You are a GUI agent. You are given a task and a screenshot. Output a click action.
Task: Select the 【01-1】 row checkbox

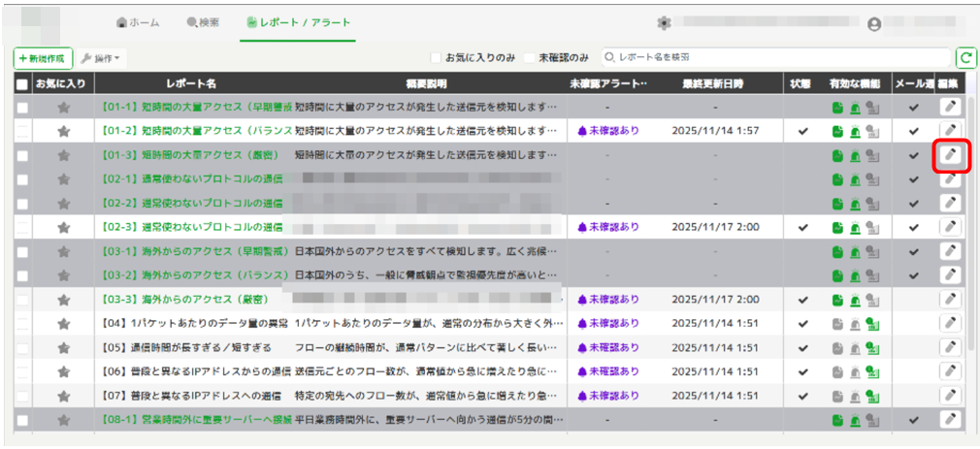(22, 108)
